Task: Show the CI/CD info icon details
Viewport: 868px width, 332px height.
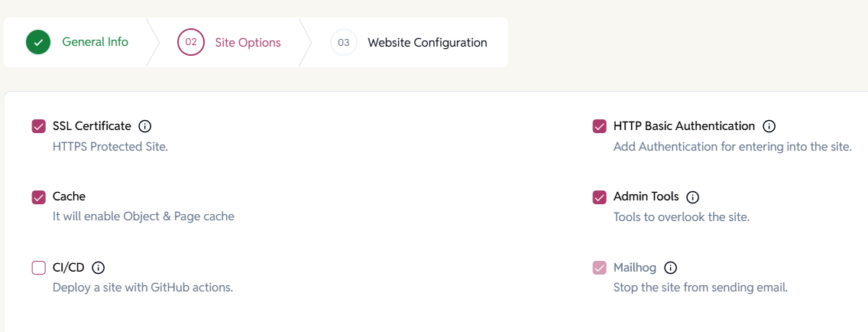Action: (98, 269)
